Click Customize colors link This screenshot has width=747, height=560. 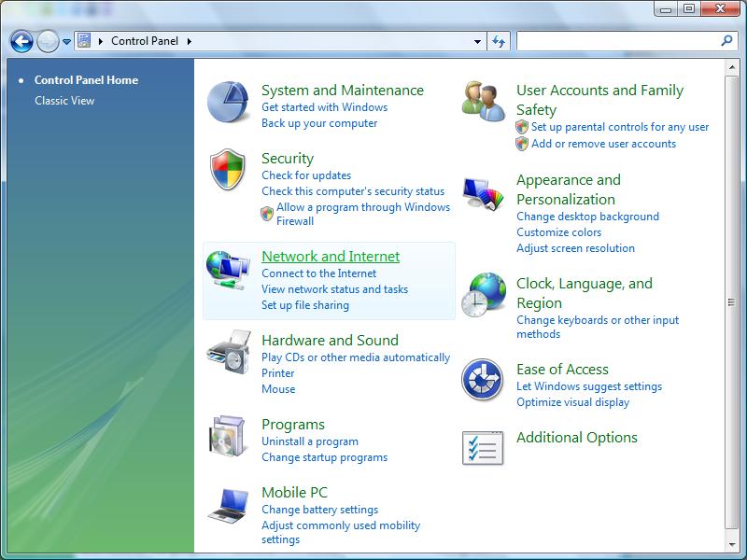(x=558, y=231)
